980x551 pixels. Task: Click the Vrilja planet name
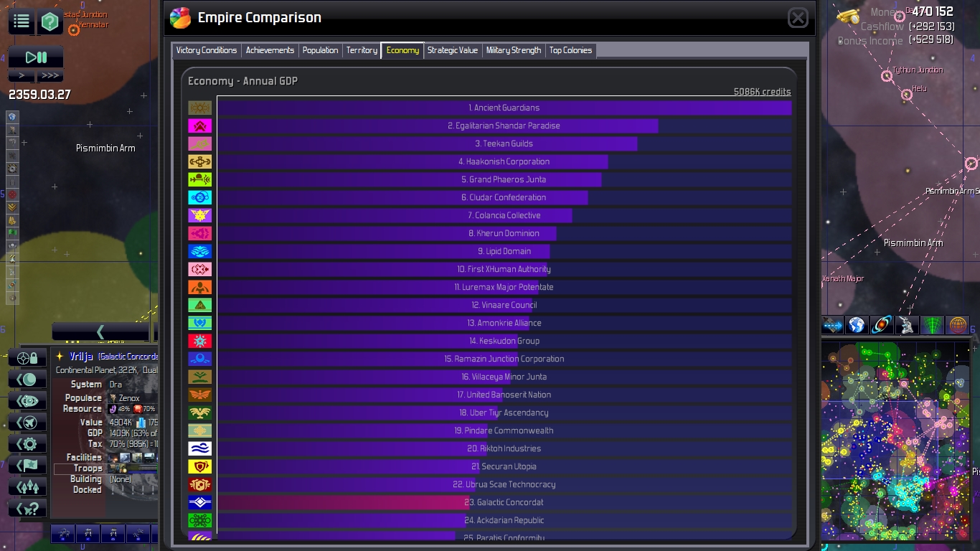click(x=81, y=357)
